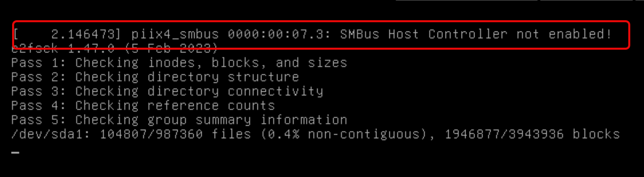
Task: Click the "Pass 1:" label
Action: (38, 63)
